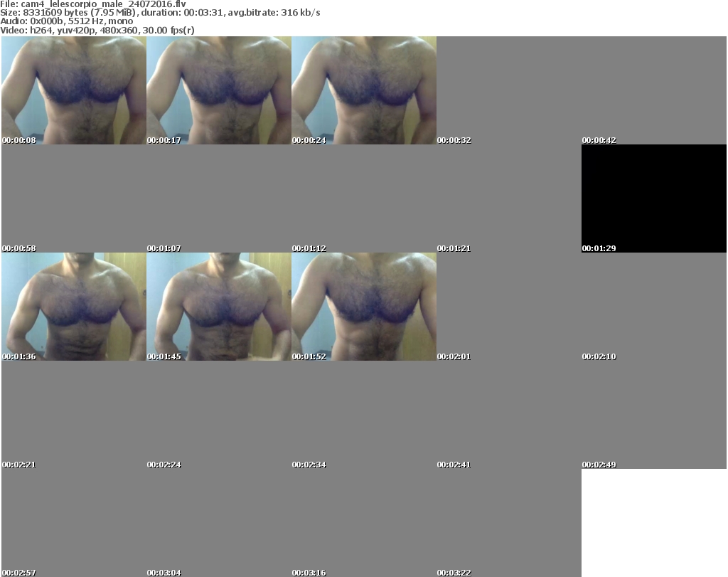Choose the thumbnail marked 00:00:24

pyautogui.click(x=364, y=90)
